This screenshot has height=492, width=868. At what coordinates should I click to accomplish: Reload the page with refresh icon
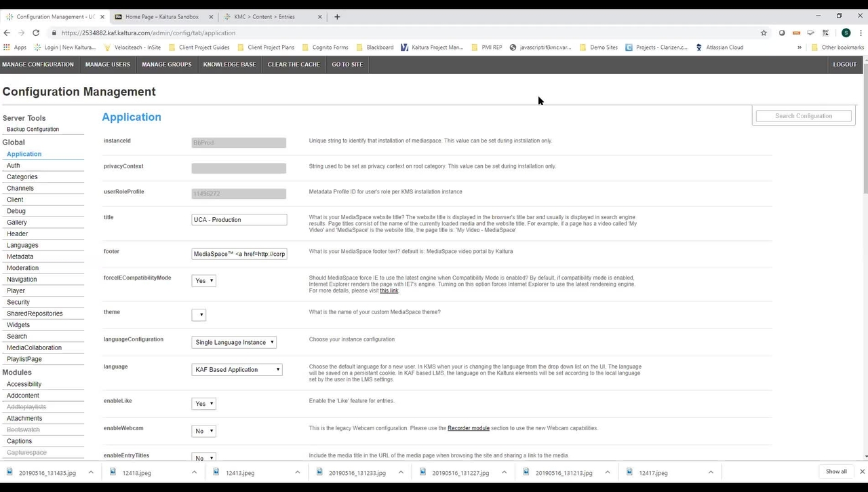36,33
